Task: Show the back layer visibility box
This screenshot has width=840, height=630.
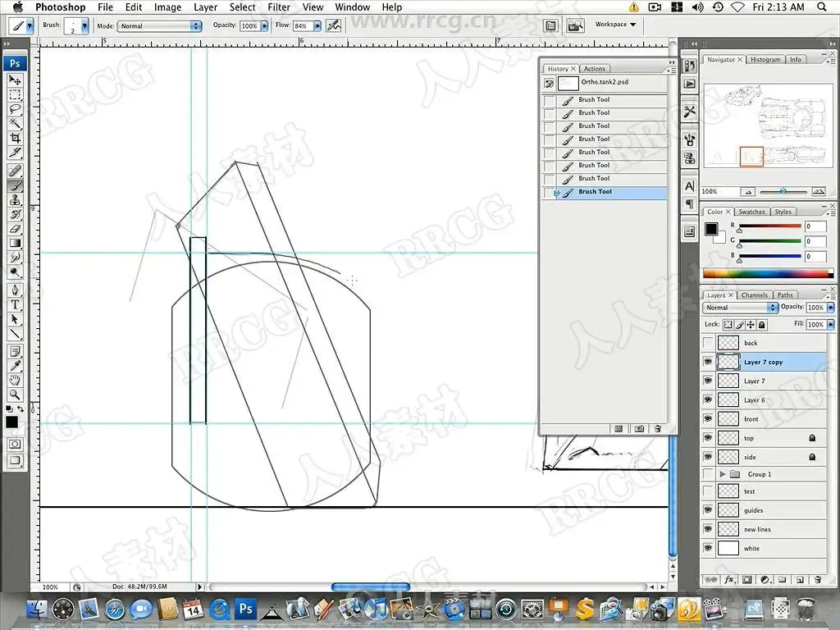Action: coord(708,343)
